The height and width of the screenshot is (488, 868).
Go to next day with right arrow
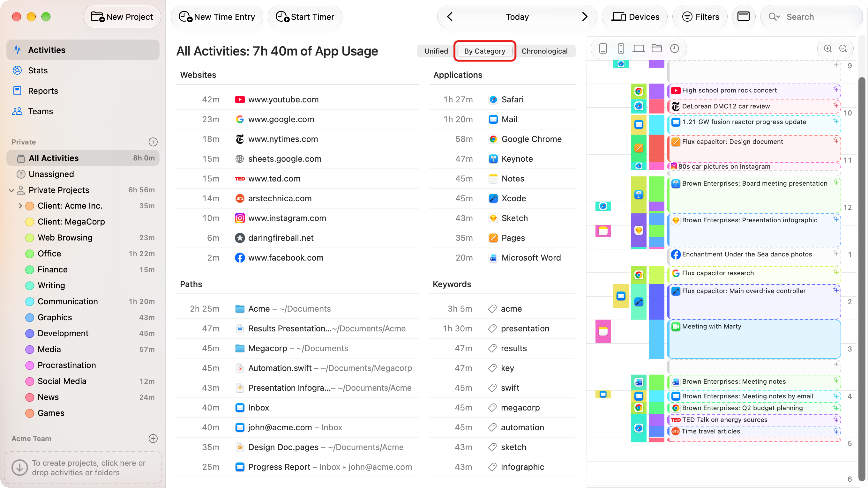point(585,17)
